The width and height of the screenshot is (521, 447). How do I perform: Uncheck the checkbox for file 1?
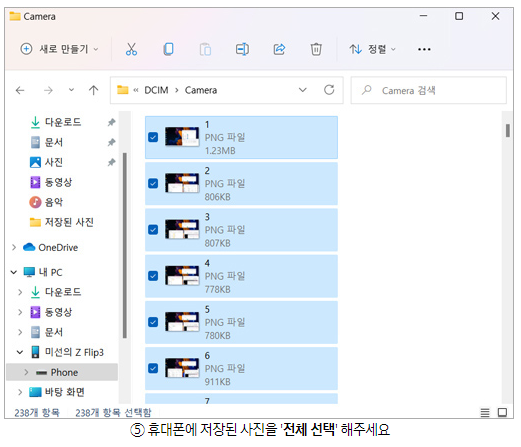click(153, 137)
